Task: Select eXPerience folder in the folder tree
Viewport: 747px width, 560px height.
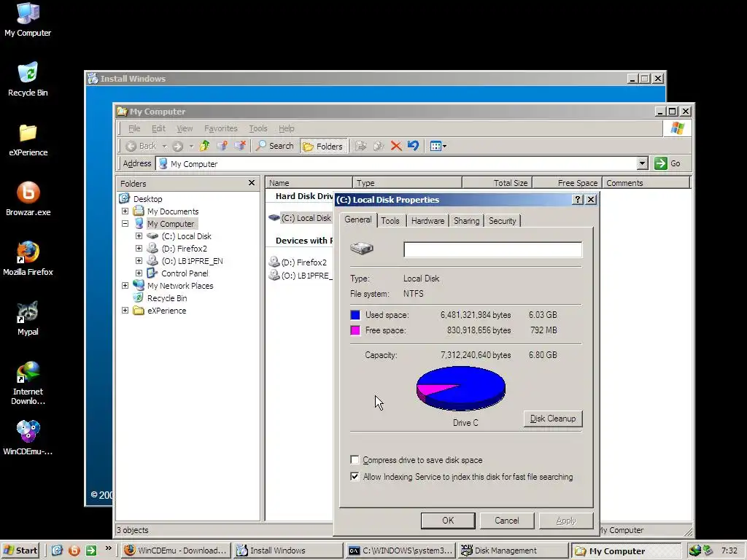Action: click(166, 311)
